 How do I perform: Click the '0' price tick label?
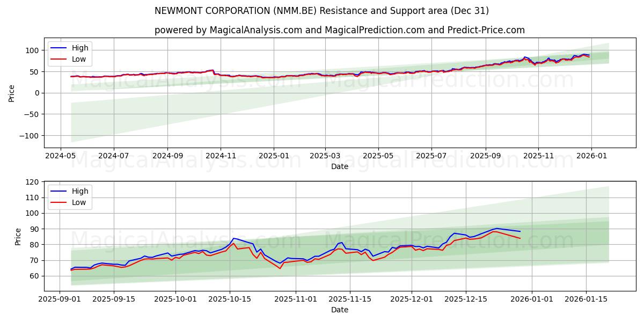point(38,93)
